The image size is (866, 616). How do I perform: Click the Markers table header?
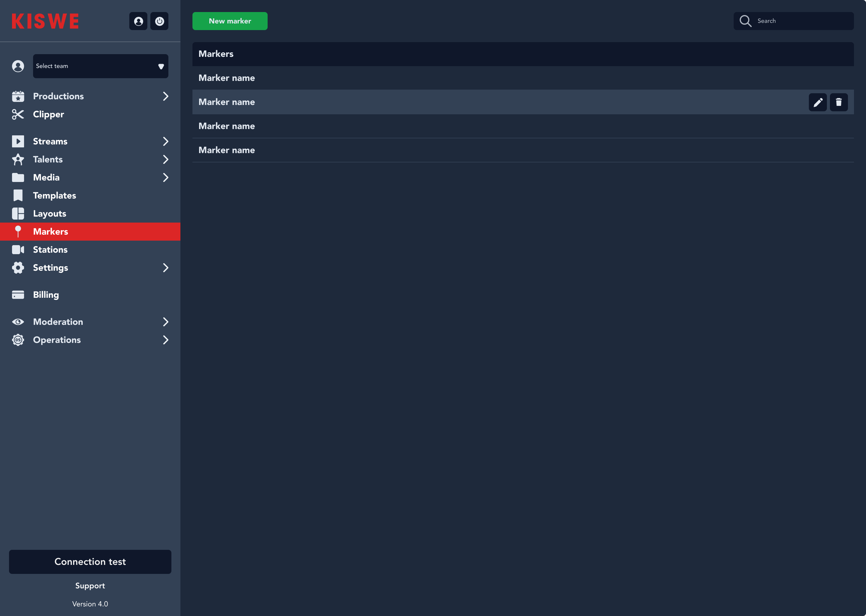[523, 54]
